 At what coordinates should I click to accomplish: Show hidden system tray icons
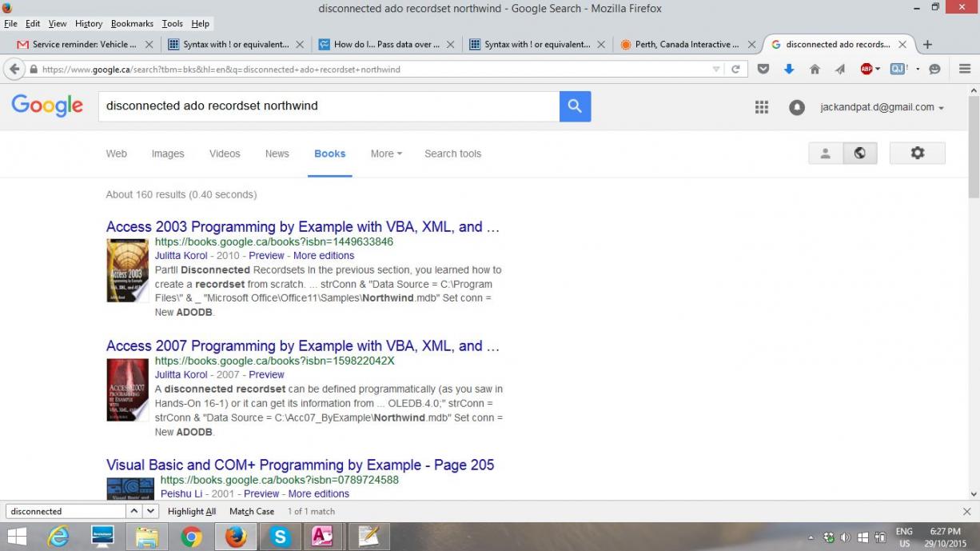(811, 537)
